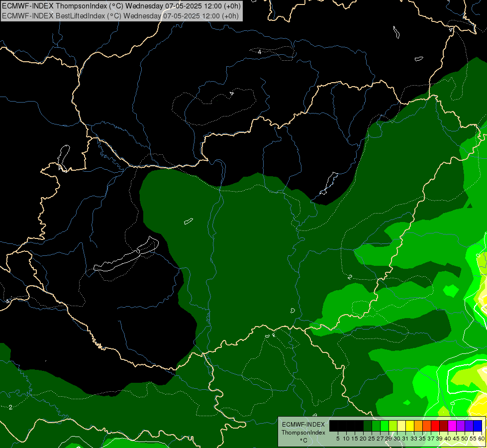Viewport: 487px width, 448px height.
Task: Select the medium green 25–27 legend swatch
Action: 376,426
